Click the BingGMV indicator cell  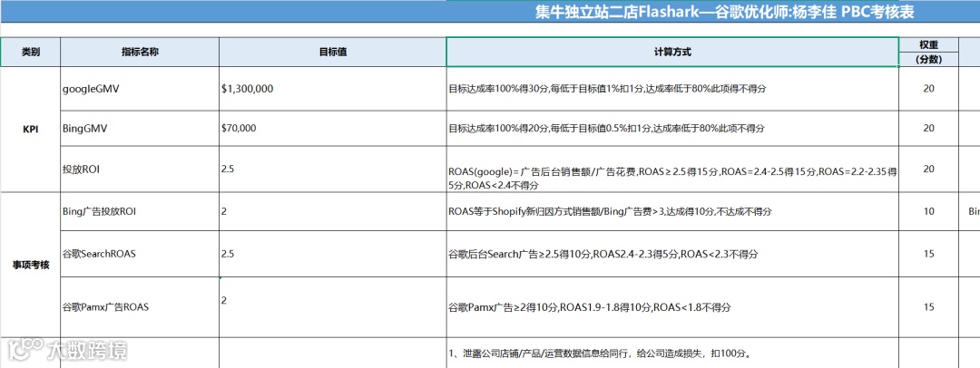pos(140,128)
